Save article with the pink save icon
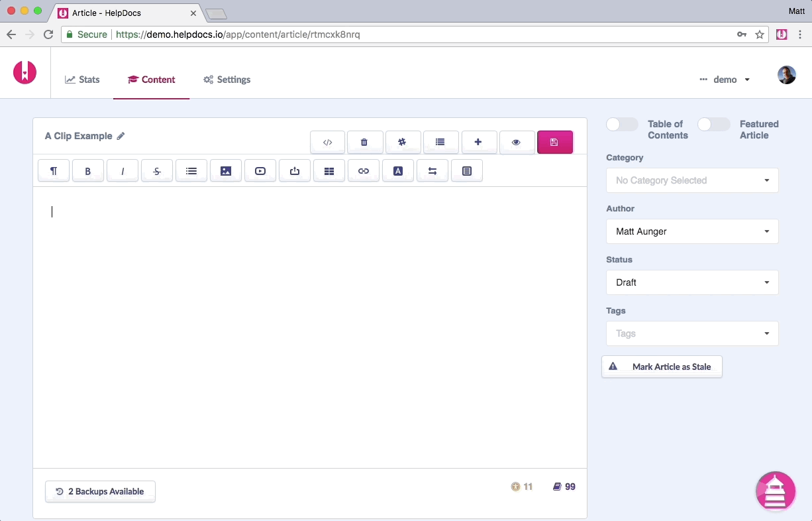Image resolution: width=812 pixels, height=521 pixels. (x=554, y=142)
